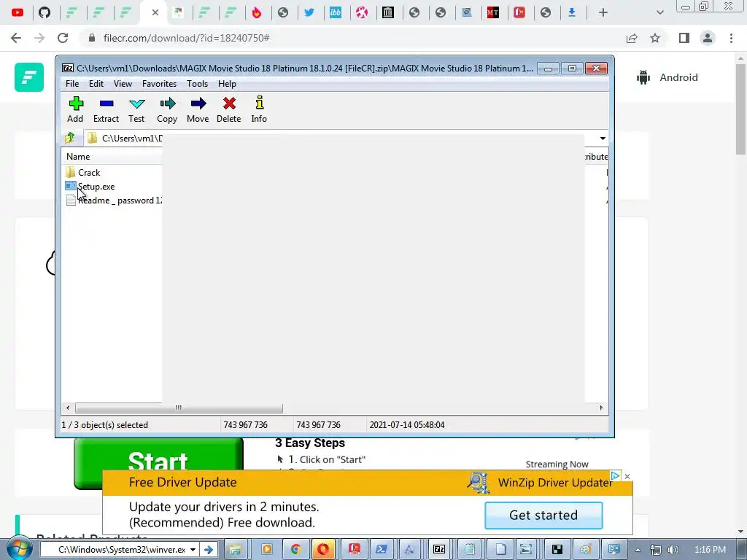Expand the taskbar address dropdown arrow
Viewport: 747px width, 560px height.
[x=193, y=550]
